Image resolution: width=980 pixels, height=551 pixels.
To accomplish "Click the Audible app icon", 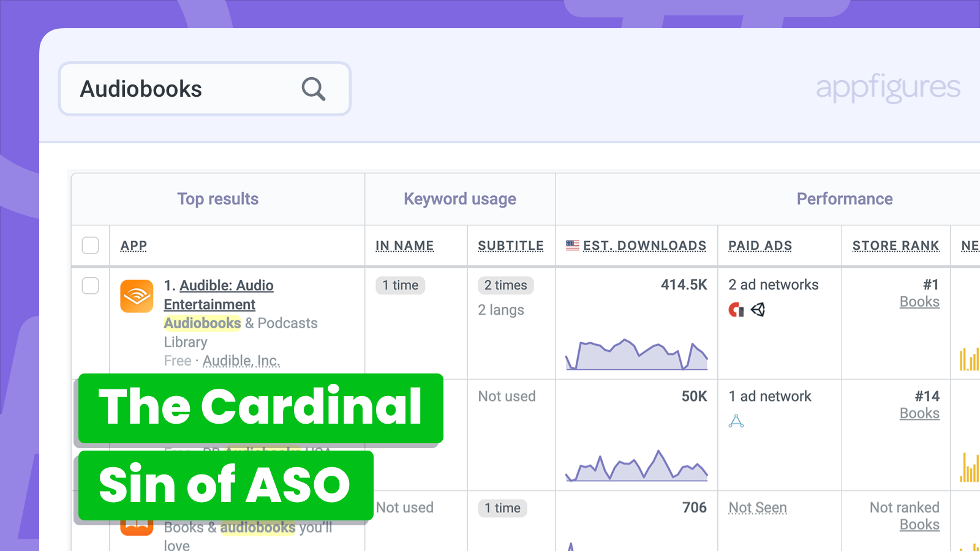I will click(x=137, y=296).
